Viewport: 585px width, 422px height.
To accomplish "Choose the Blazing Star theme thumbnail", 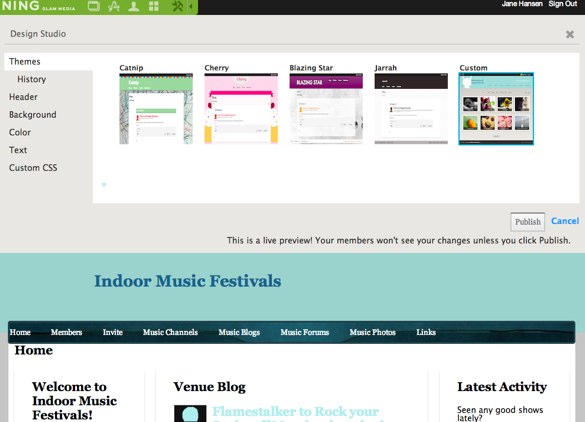I will (x=326, y=109).
